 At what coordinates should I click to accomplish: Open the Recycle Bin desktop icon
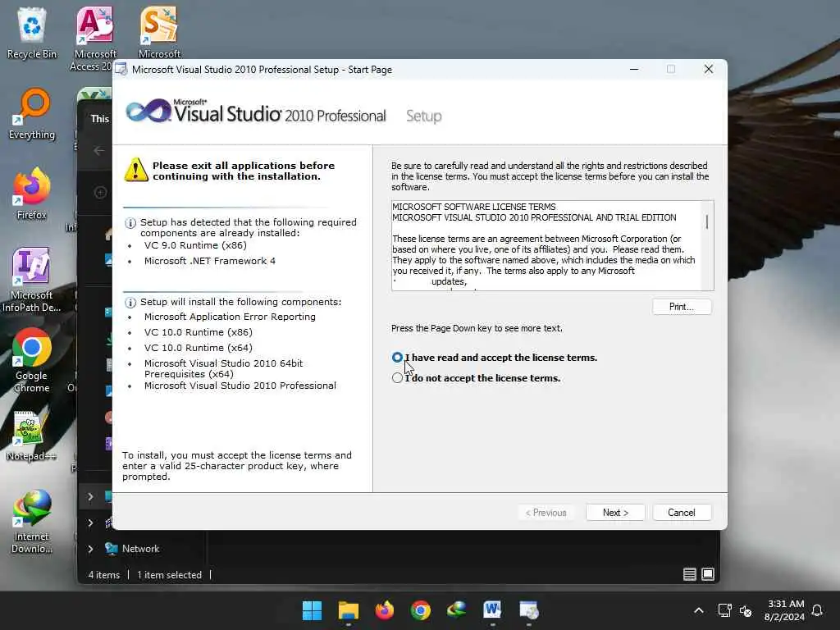click(32, 33)
